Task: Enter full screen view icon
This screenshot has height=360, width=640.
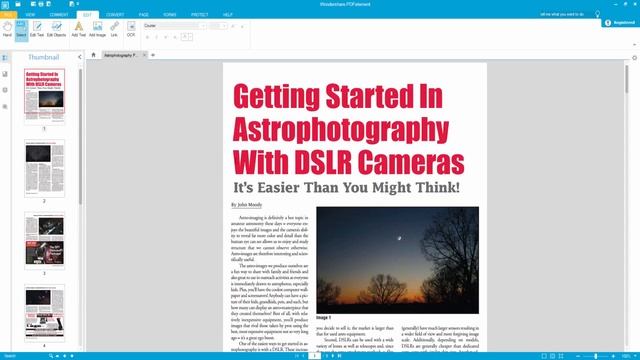Action: pyautogui.click(x=561, y=356)
